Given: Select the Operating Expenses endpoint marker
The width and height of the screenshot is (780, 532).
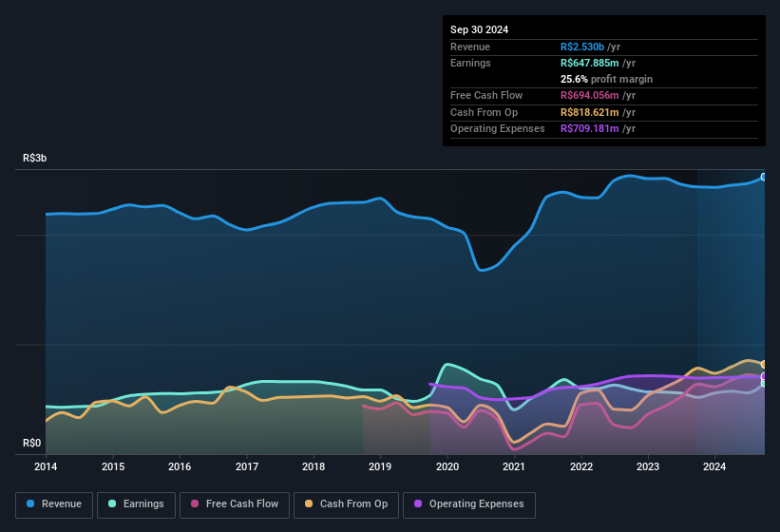Looking at the screenshot, I should [x=764, y=376].
